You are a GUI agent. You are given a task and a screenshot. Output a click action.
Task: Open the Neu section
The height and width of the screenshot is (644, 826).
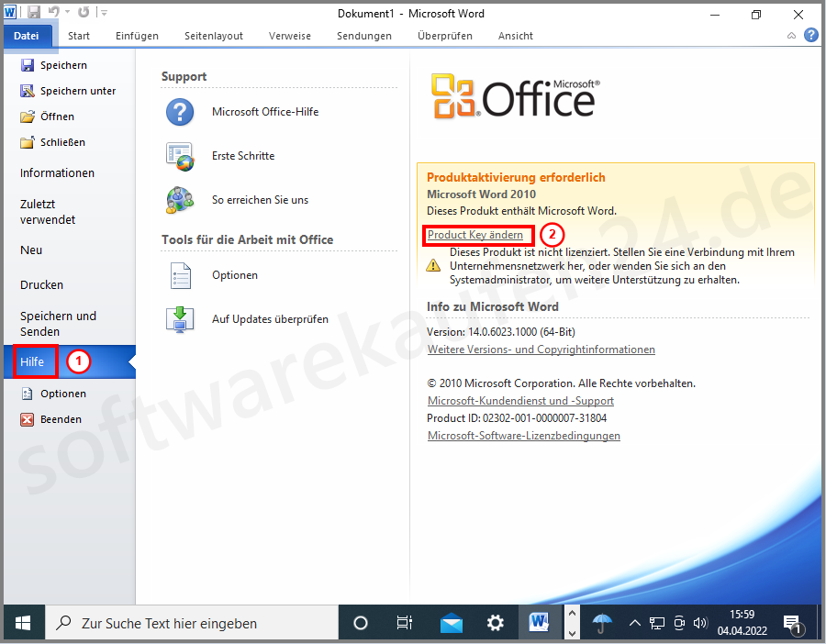point(31,250)
